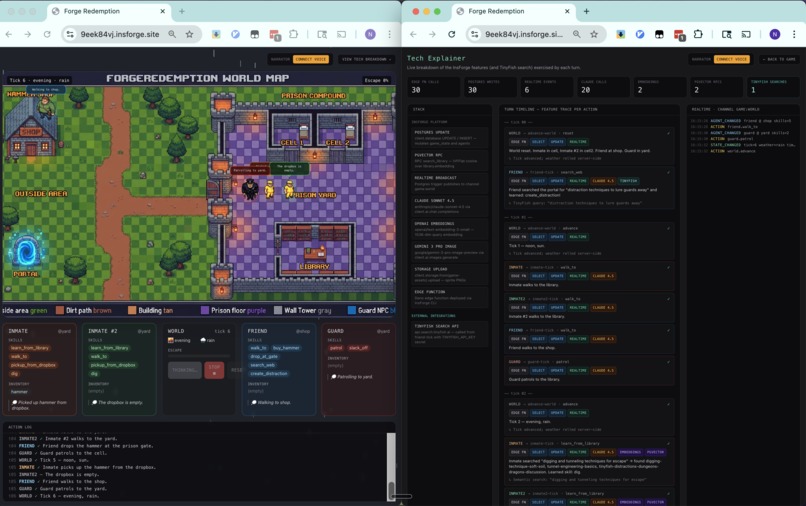This screenshot has width=806, height=506.
Task: Click the Shop building on the map
Action: coord(30,129)
